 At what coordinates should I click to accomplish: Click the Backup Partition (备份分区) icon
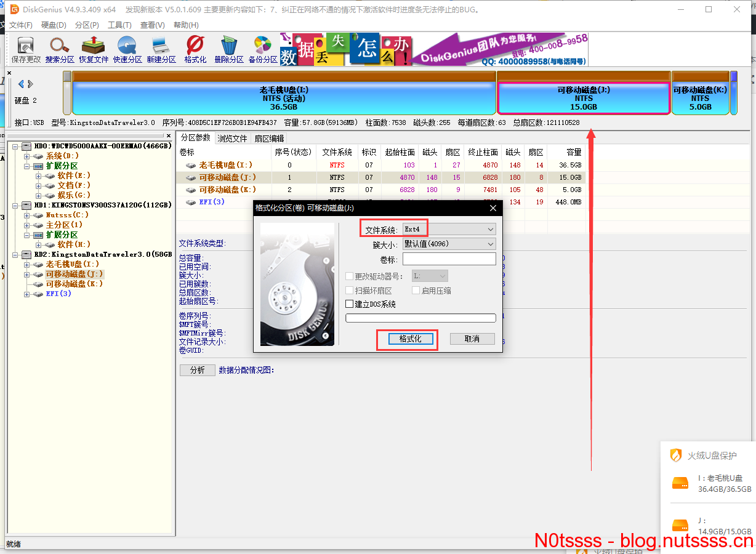pos(263,50)
